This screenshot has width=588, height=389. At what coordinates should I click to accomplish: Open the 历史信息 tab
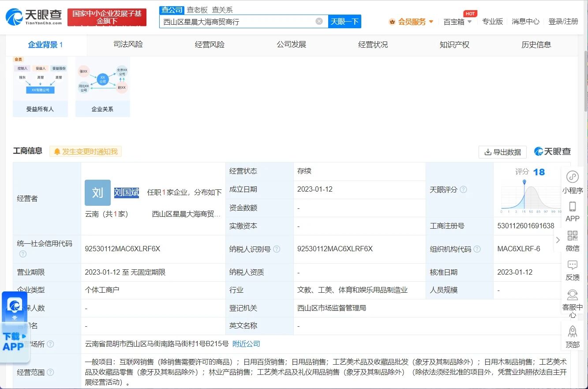point(536,45)
